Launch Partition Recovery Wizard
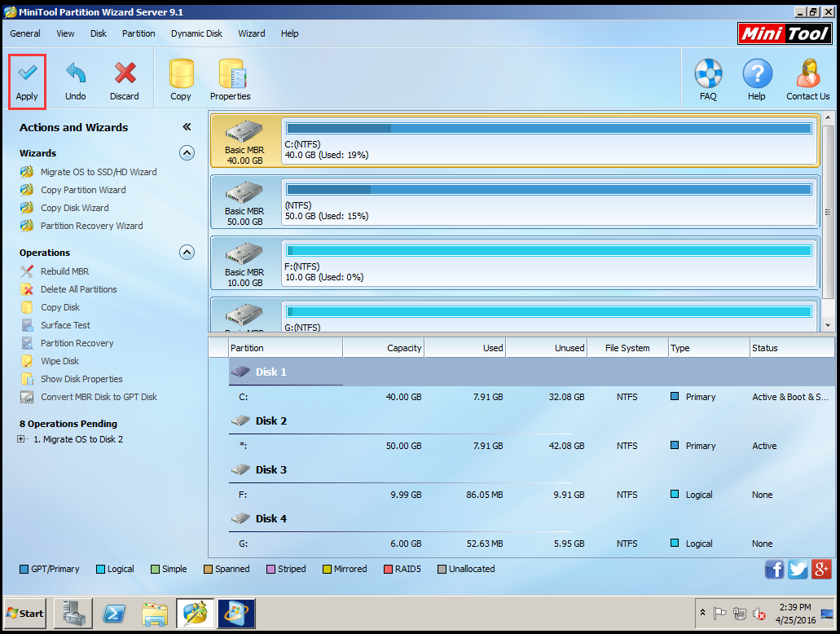The image size is (840, 634). click(x=91, y=226)
